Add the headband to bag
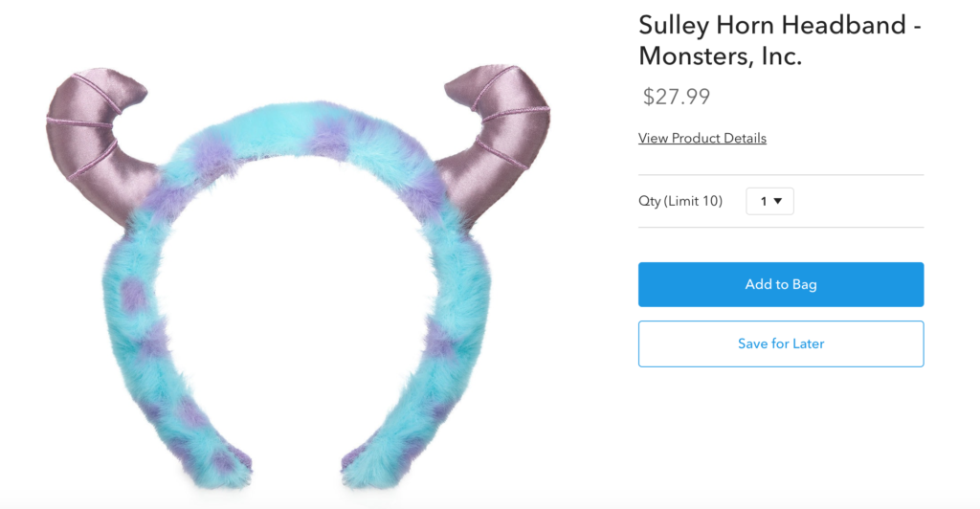The width and height of the screenshot is (980, 509). tap(781, 284)
